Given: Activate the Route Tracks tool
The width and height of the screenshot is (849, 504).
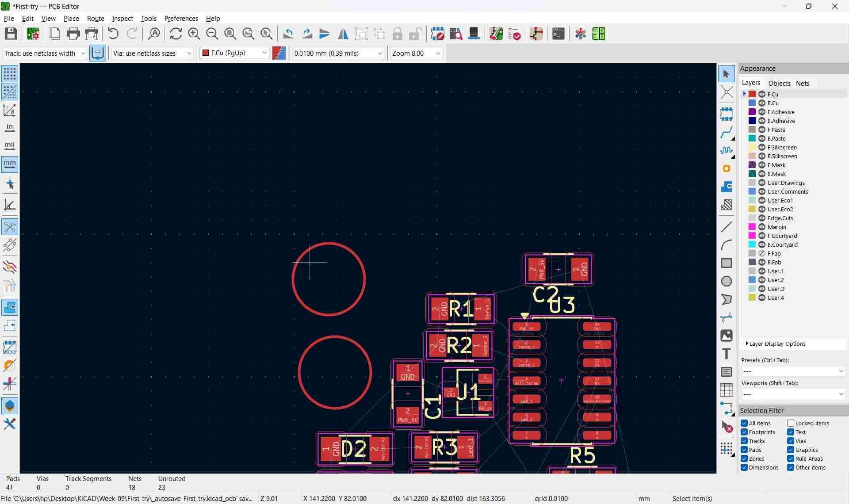Looking at the screenshot, I should click(727, 133).
